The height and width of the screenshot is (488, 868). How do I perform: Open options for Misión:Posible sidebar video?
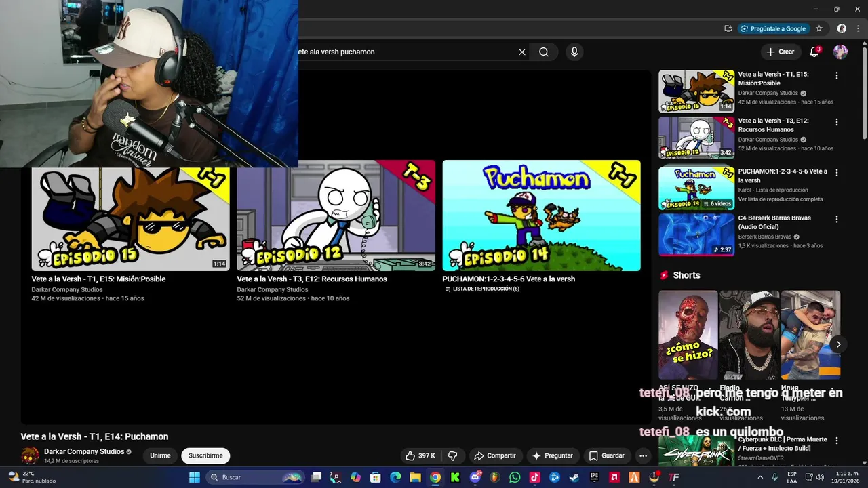(x=836, y=75)
